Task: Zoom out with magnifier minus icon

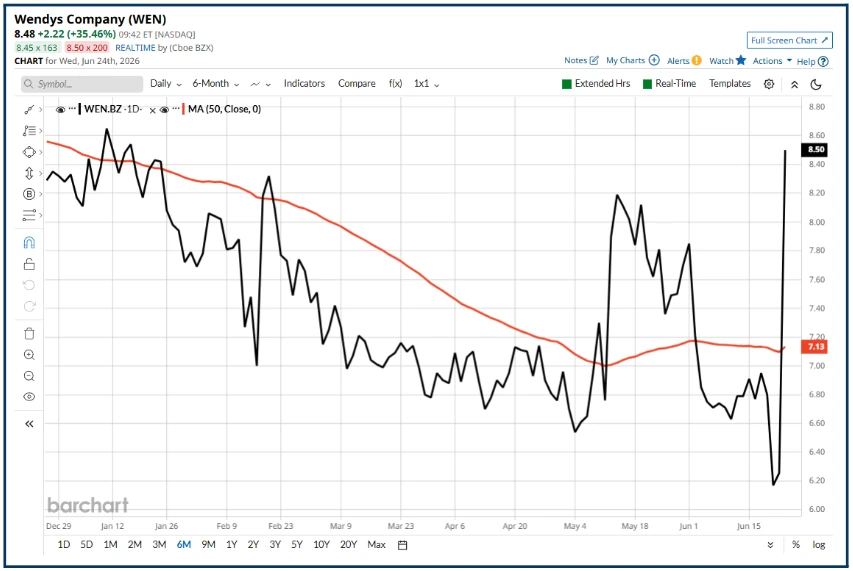Action: pyautogui.click(x=29, y=376)
